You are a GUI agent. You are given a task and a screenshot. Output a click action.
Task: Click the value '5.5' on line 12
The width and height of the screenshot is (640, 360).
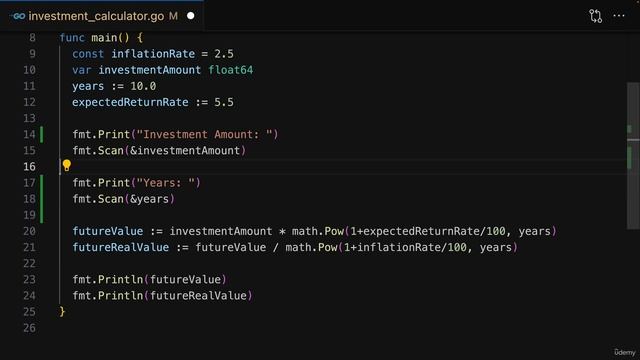coord(224,102)
